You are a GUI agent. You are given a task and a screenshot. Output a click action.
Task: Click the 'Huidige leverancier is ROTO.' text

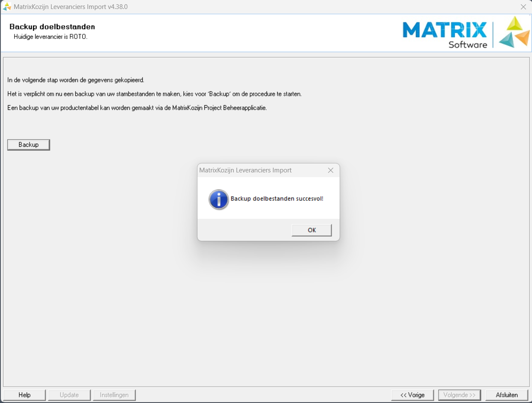click(x=51, y=37)
